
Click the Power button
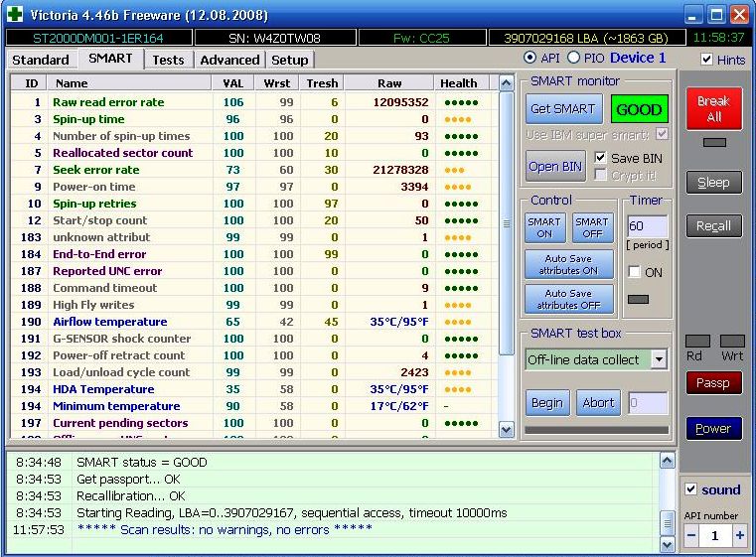pos(714,428)
